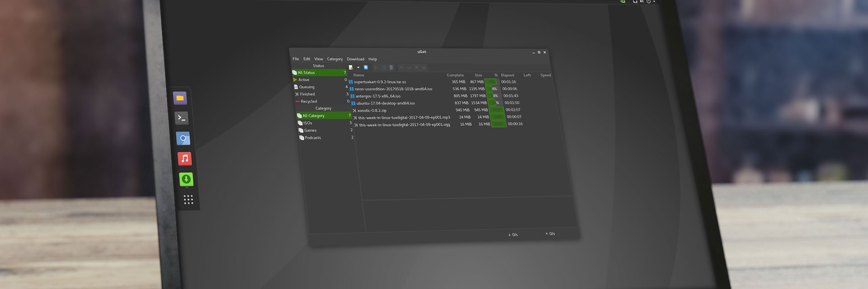Select All Category in the category list
The height and width of the screenshot is (289, 868).
click(x=324, y=116)
